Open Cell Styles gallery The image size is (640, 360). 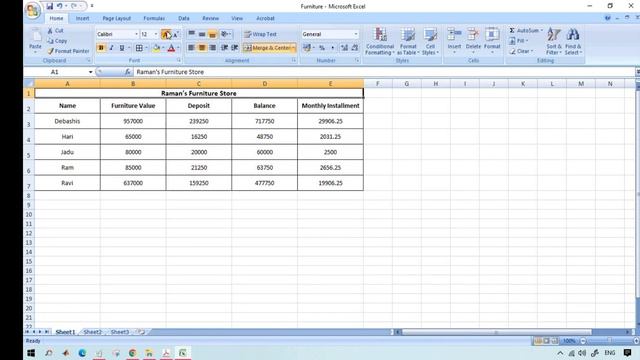pos(430,41)
